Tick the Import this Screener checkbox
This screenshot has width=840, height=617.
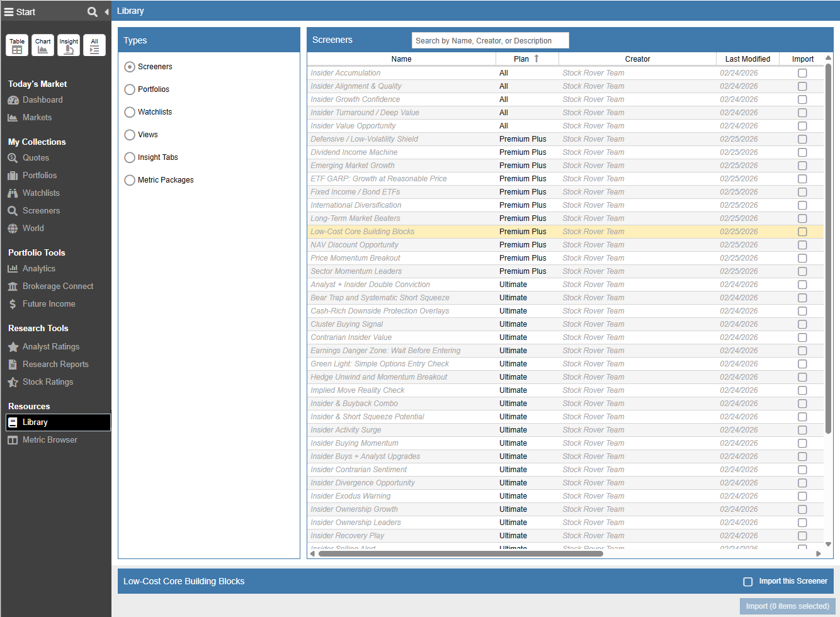pos(748,582)
